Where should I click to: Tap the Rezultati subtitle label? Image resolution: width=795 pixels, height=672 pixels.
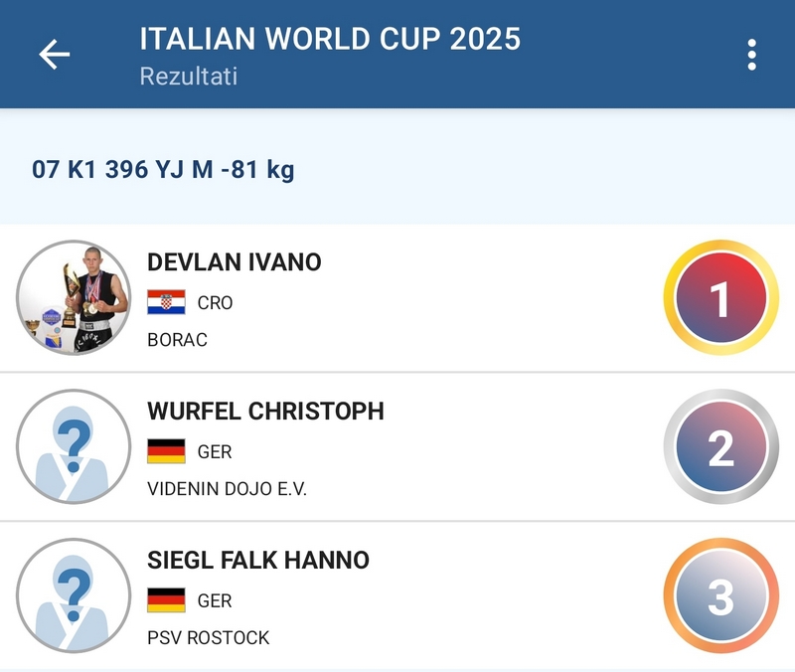click(189, 76)
